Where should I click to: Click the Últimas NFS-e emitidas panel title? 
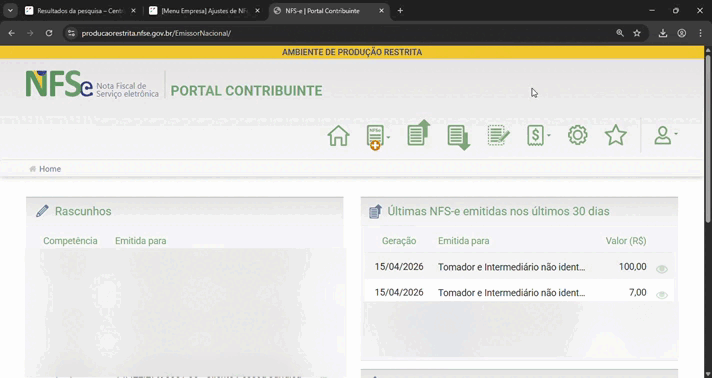click(498, 211)
